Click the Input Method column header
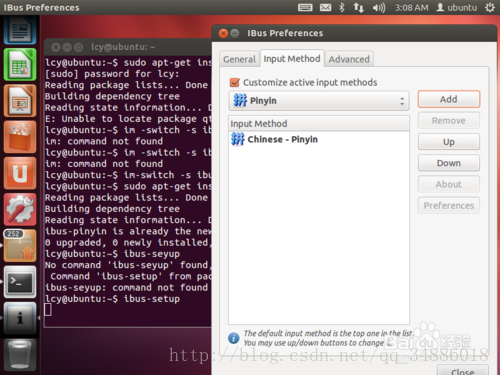Screen dimensions: 500x375 (319, 123)
